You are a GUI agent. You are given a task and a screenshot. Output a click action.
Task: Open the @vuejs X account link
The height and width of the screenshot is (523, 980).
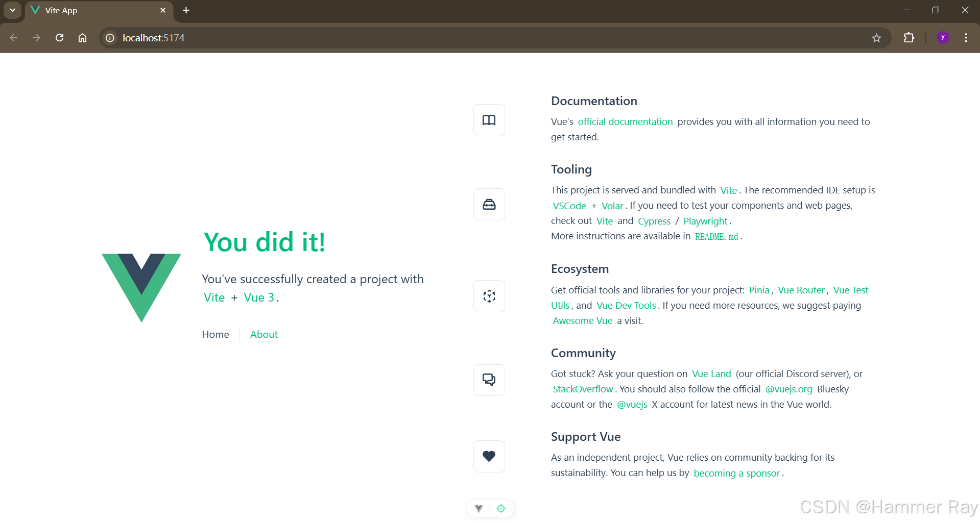(632, 404)
